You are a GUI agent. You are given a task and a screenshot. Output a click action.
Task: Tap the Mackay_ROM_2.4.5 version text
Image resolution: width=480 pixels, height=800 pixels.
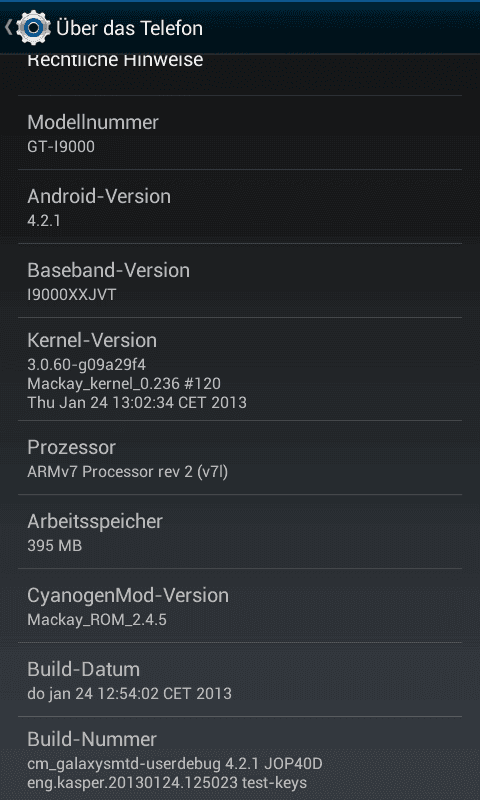(x=97, y=620)
